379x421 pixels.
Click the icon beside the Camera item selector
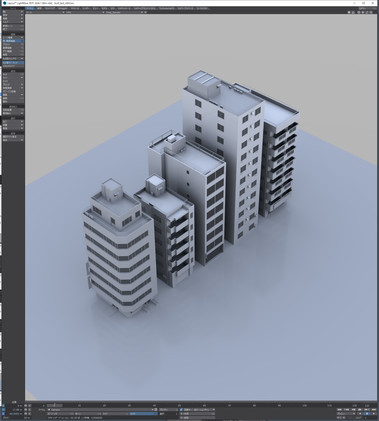click(156, 410)
